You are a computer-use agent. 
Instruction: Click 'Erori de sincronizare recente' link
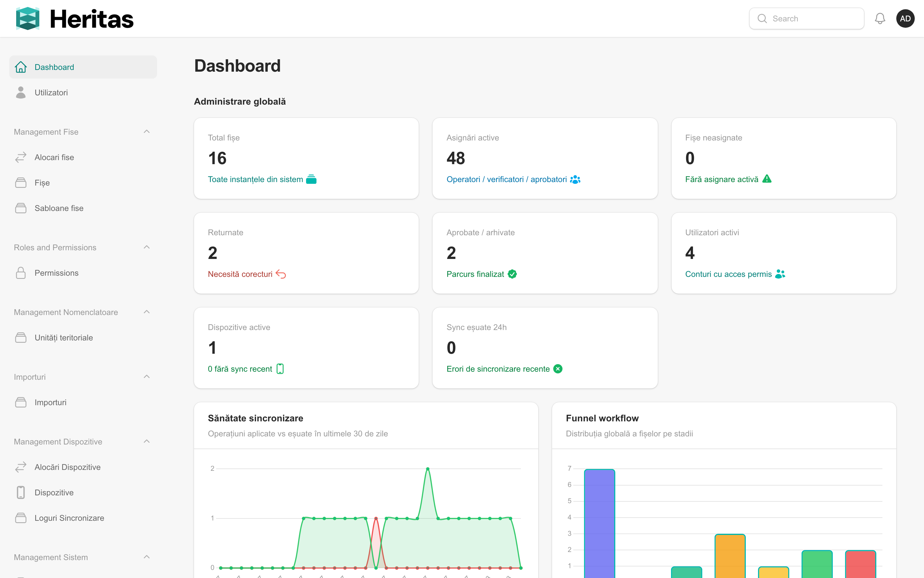(498, 369)
